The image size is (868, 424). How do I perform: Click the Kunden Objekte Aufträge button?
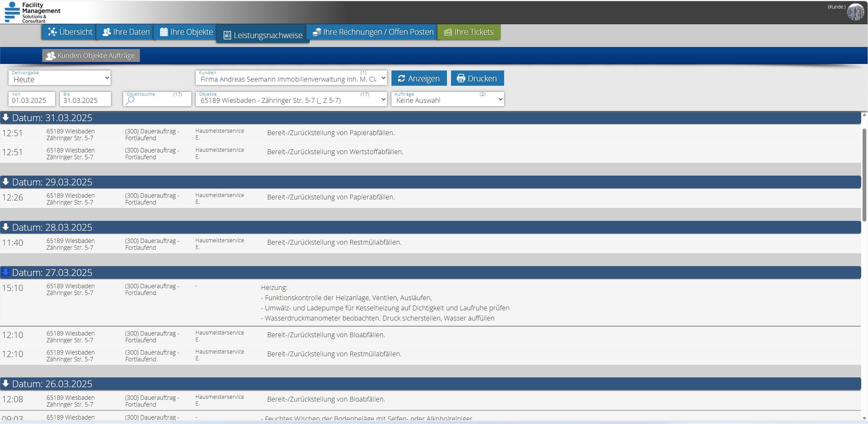91,55
